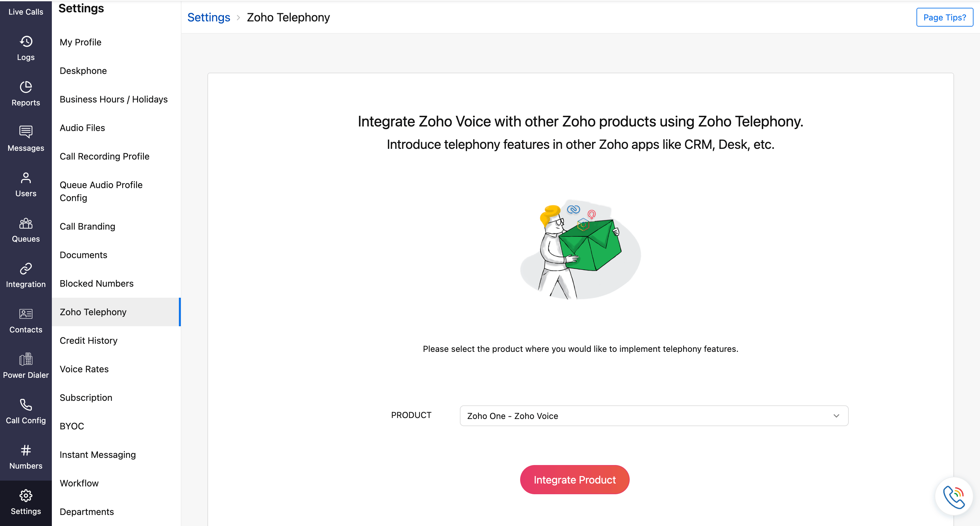The image size is (980, 526).
Task: Click the Settings breadcrumb link
Action: coord(208,18)
